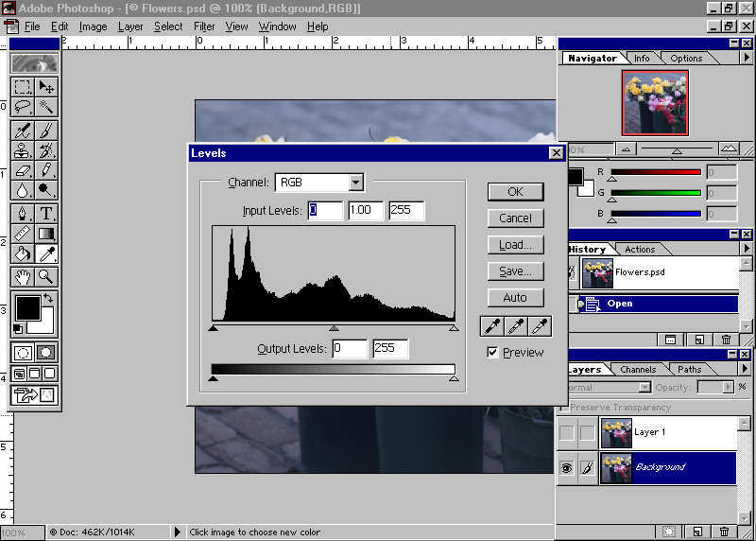Open the Image menu
756x541 pixels.
click(x=93, y=26)
